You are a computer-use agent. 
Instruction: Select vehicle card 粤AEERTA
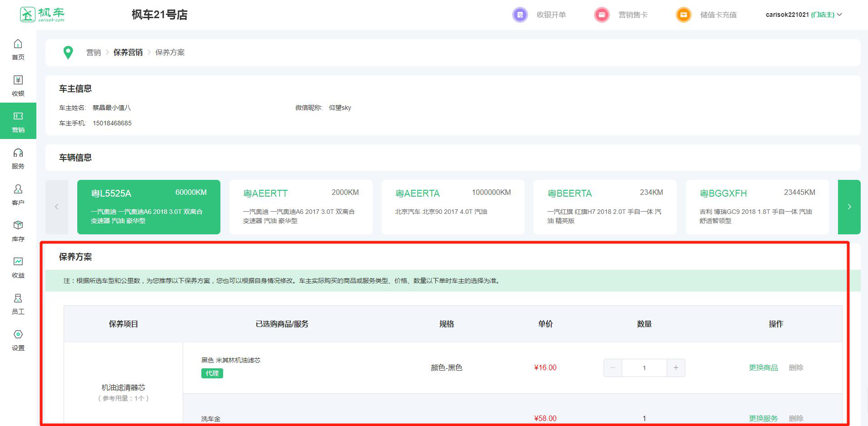(453, 207)
